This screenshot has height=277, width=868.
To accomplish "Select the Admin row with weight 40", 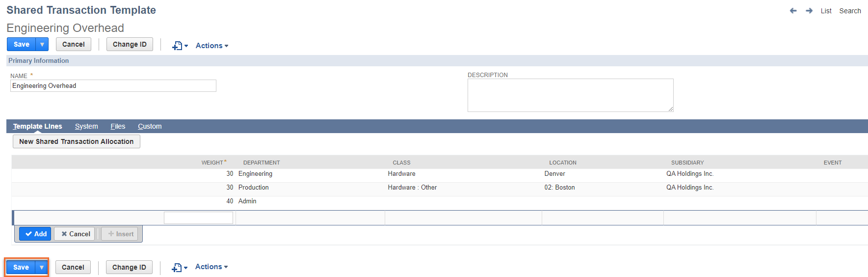I will click(x=247, y=201).
